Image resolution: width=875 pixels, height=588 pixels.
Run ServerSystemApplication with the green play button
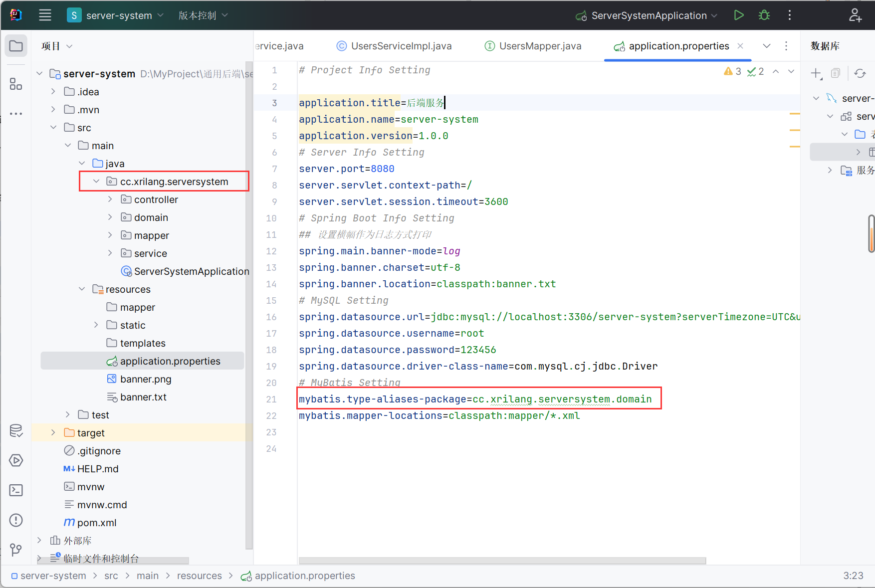[x=739, y=15]
